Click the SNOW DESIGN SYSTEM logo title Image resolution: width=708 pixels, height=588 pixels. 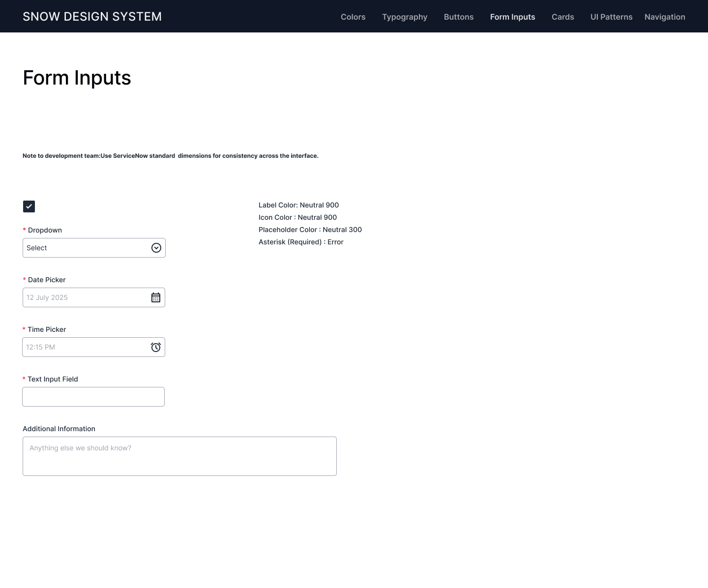pyautogui.click(x=92, y=17)
